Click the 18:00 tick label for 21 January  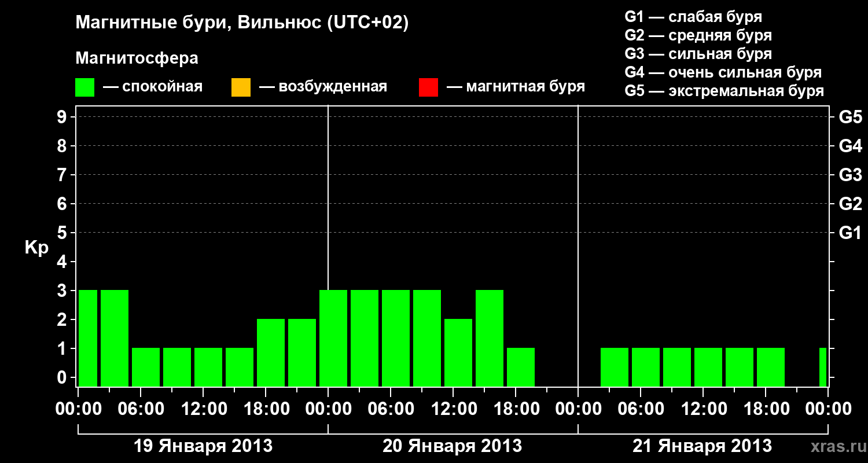coord(766,409)
